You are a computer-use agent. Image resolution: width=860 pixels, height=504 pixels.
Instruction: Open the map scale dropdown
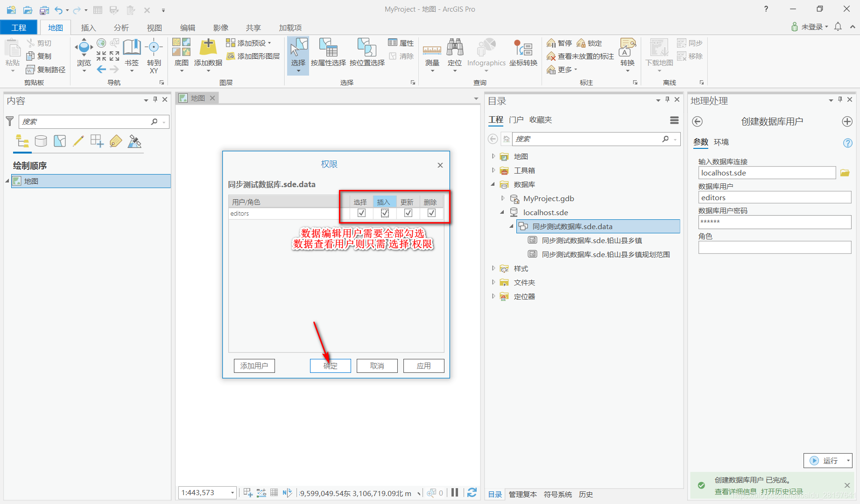click(x=232, y=493)
